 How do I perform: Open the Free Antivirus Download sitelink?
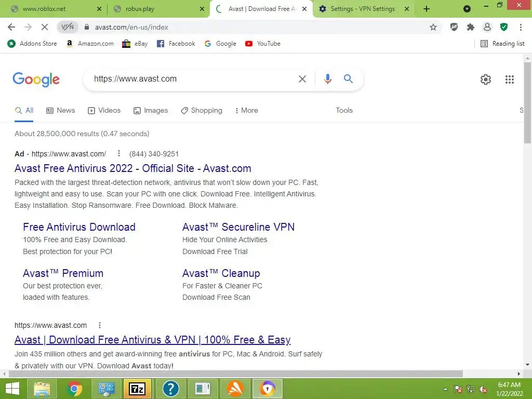pos(79,227)
